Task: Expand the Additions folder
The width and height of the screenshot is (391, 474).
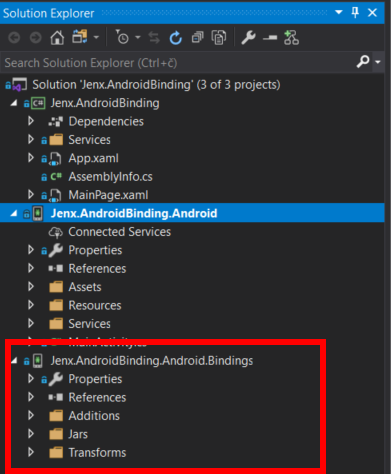Action: pos(31,415)
